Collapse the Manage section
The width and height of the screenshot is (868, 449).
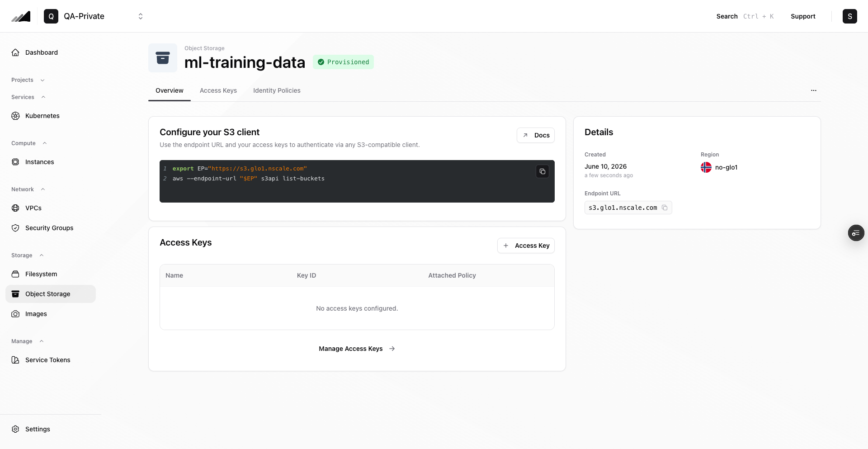[28, 341]
